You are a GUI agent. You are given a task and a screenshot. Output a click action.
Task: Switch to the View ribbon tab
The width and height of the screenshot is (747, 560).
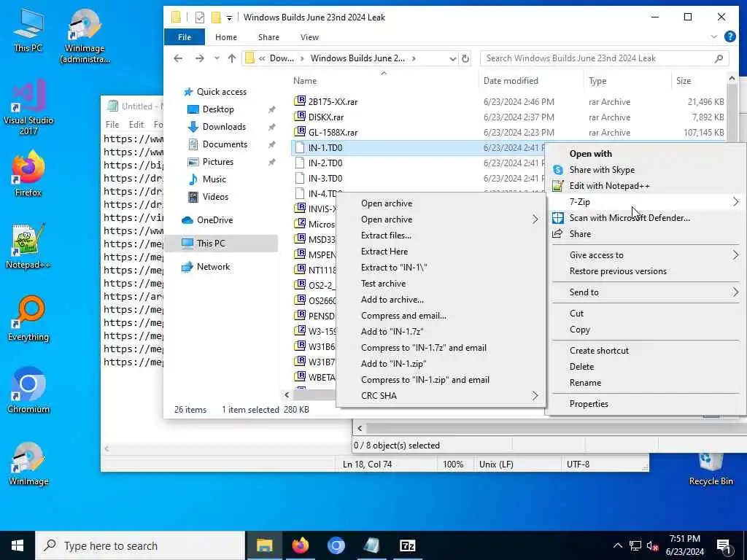click(309, 37)
